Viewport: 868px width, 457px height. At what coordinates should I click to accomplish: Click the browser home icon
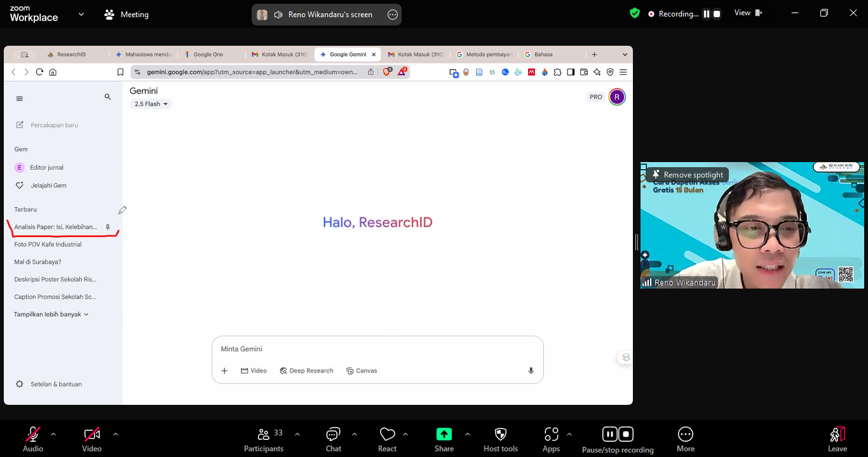pyautogui.click(x=53, y=72)
